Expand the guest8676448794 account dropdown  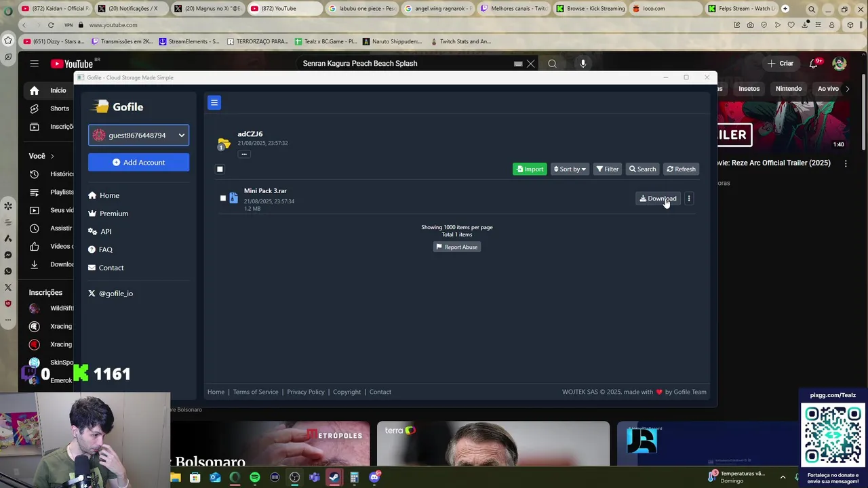point(138,135)
